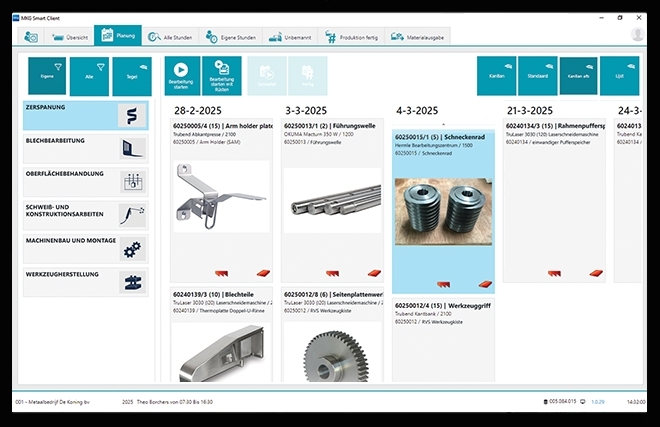Switch to the Alle Stunden tab
The image size is (660, 427).
(170, 36)
